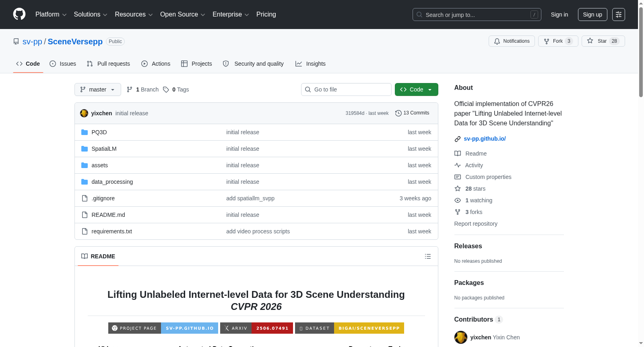
Task: Click the fork icon beside 3 forks
Action: (x=458, y=212)
